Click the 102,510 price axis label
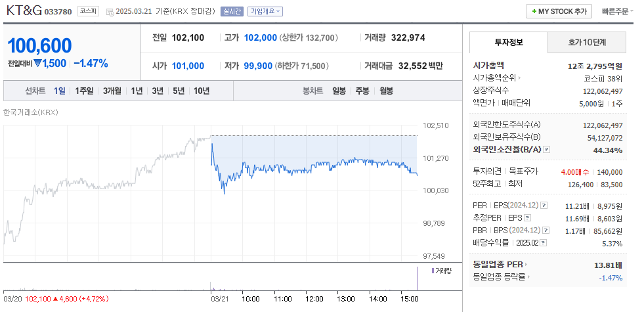The height and width of the screenshot is (312, 644). [x=435, y=126]
